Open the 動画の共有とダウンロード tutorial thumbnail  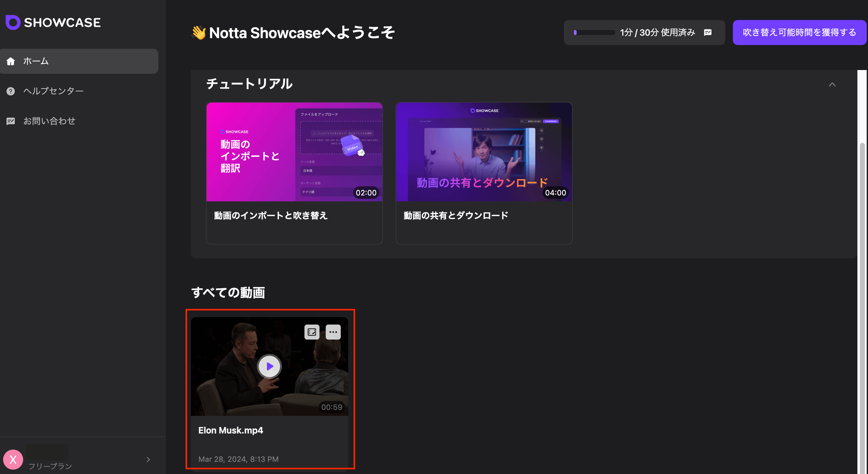(x=484, y=152)
